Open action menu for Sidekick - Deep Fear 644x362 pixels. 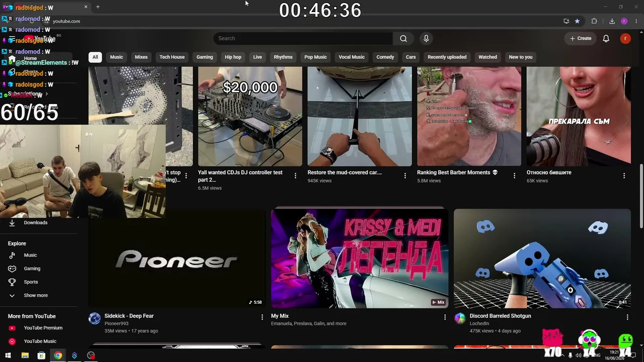pyautogui.click(x=262, y=317)
